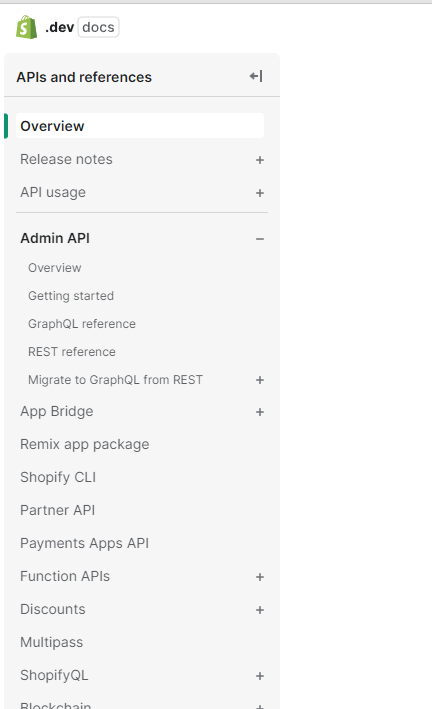The image size is (432, 709).
Task: Open Admin API Overview sub-item
Action: pyautogui.click(x=55, y=268)
